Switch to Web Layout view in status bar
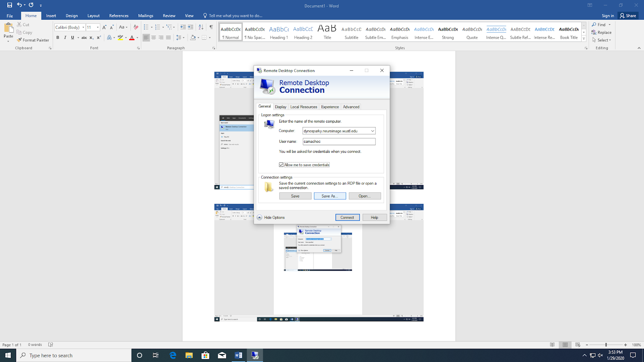 578,345
